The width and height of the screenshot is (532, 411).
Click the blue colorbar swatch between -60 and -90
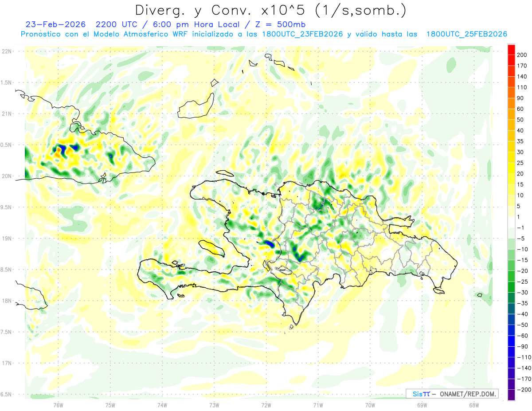pos(512,341)
